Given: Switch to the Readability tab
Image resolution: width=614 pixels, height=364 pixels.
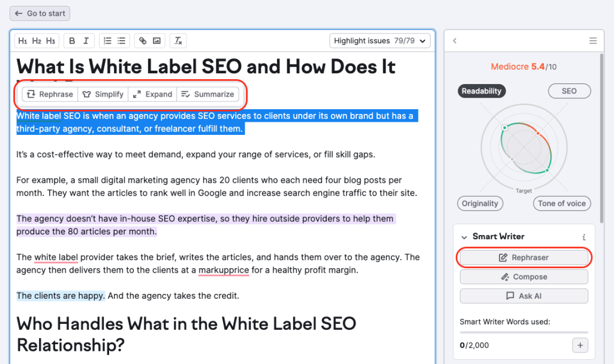Looking at the screenshot, I should pos(481,91).
